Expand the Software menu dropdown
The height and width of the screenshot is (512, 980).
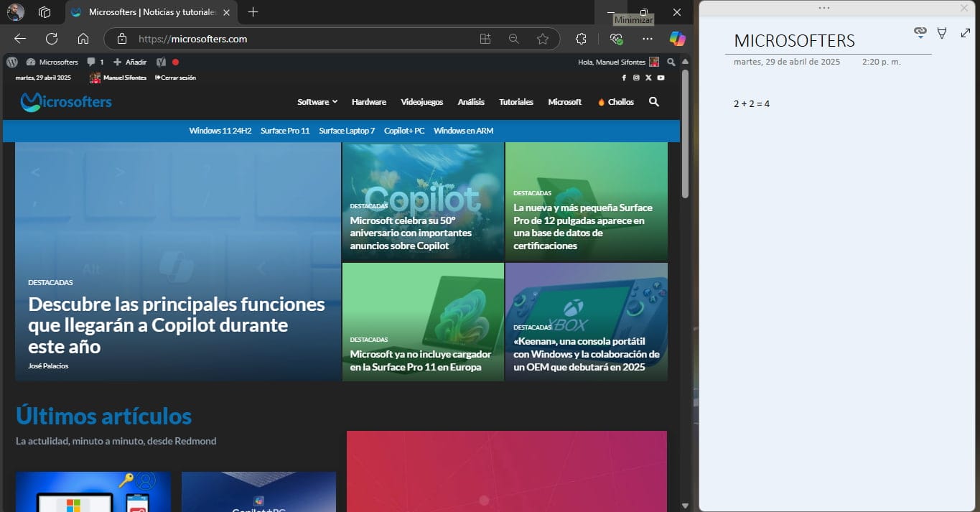coord(317,102)
